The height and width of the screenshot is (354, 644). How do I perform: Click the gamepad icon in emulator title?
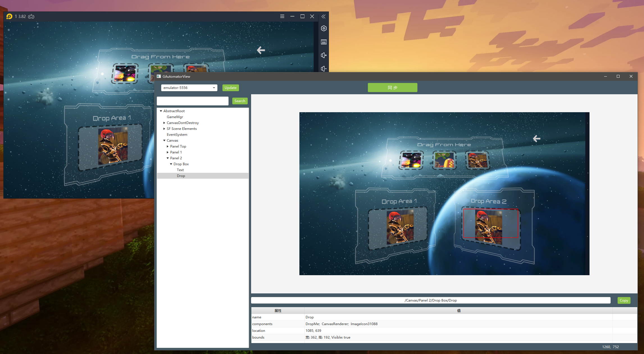coord(31,17)
